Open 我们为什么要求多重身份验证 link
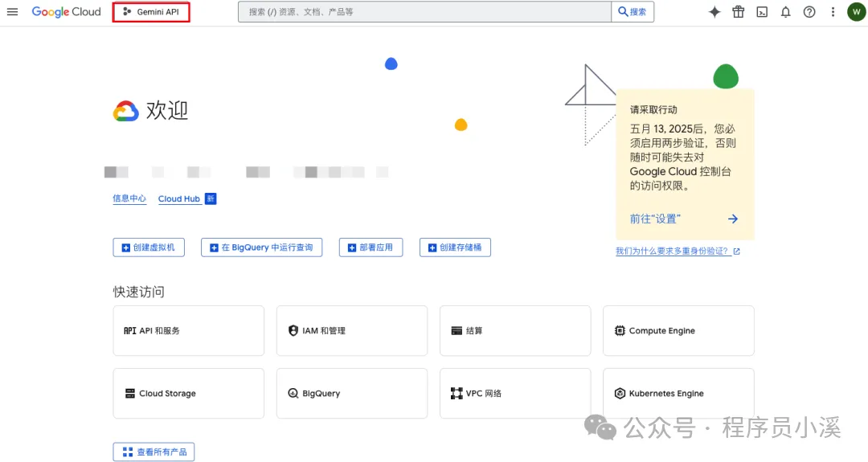Viewport: 868px width, 462px height. pyautogui.click(x=672, y=251)
